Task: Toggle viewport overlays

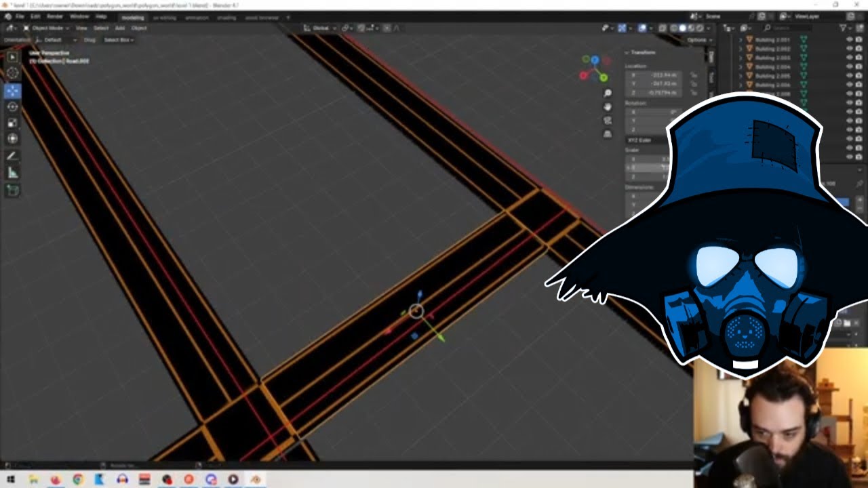Action: pyautogui.click(x=642, y=28)
